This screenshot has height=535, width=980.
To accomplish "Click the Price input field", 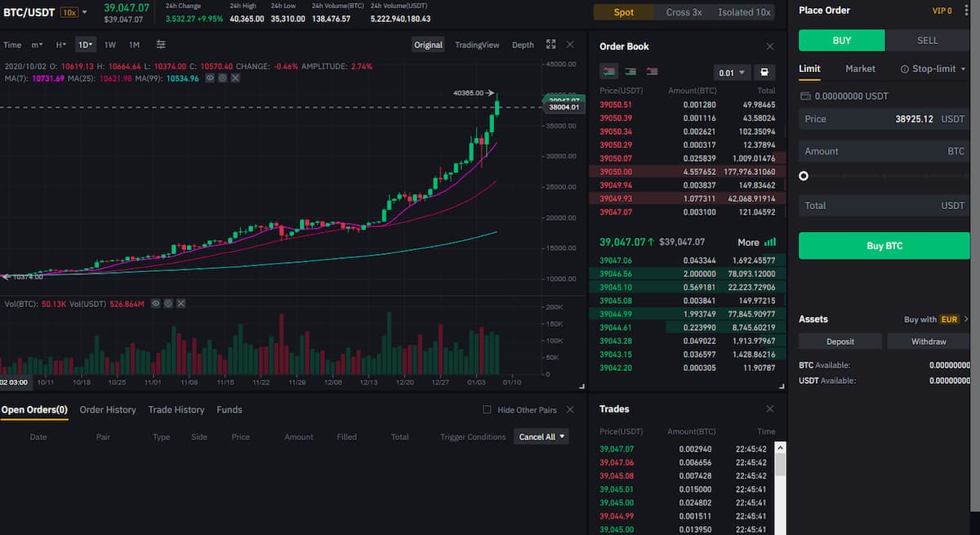I will pos(884,118).
